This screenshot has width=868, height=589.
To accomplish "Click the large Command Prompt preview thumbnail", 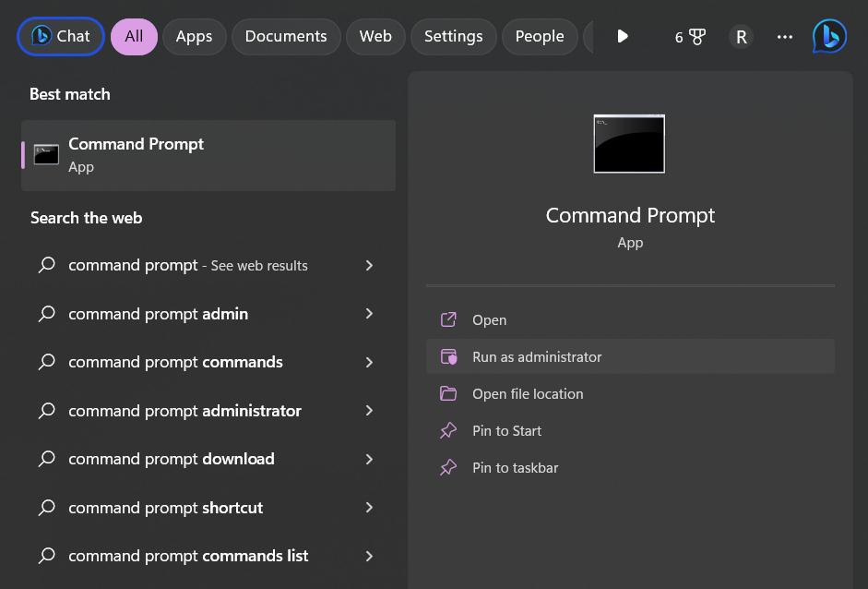I will coord(629,144).
